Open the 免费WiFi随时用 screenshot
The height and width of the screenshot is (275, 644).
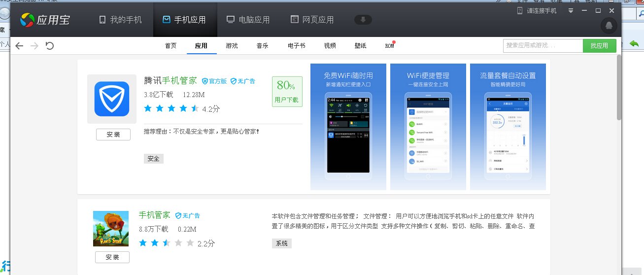(348, 127)
